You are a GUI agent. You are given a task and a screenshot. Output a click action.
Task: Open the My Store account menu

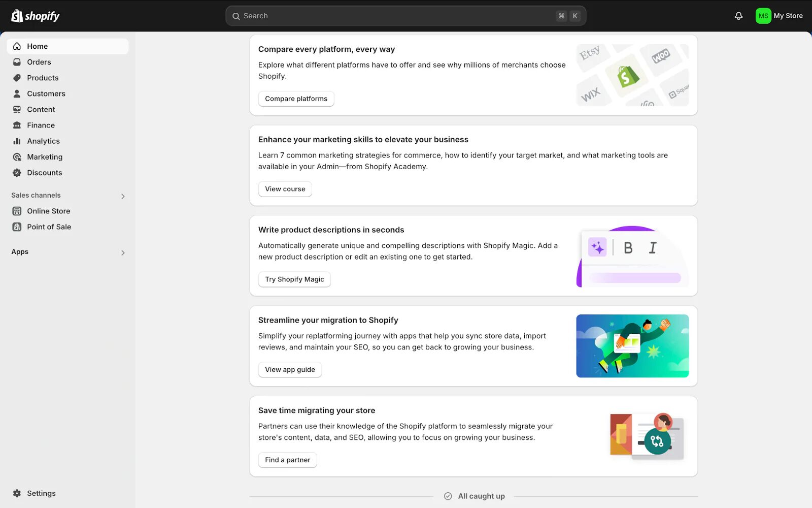click(779, 16)
